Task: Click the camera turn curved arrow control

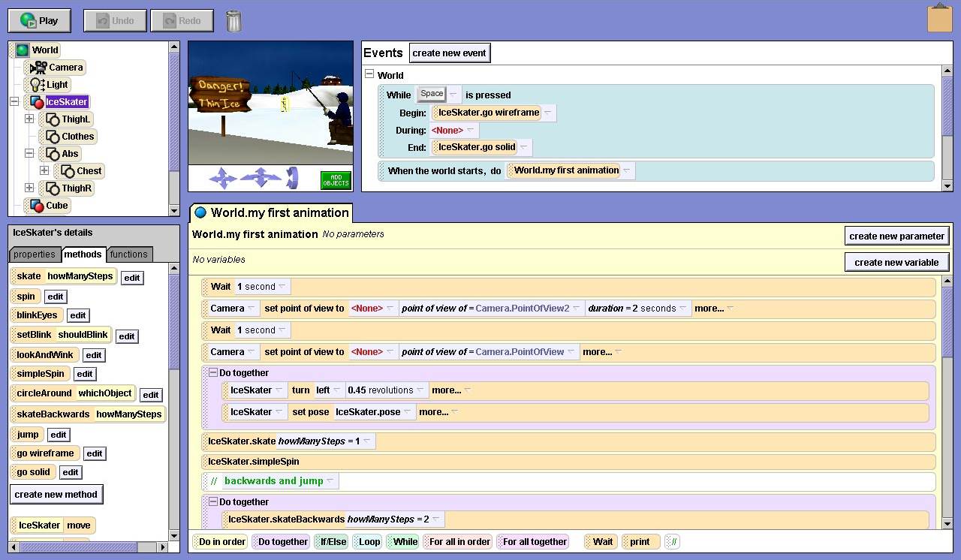Action: coord(292,178)
